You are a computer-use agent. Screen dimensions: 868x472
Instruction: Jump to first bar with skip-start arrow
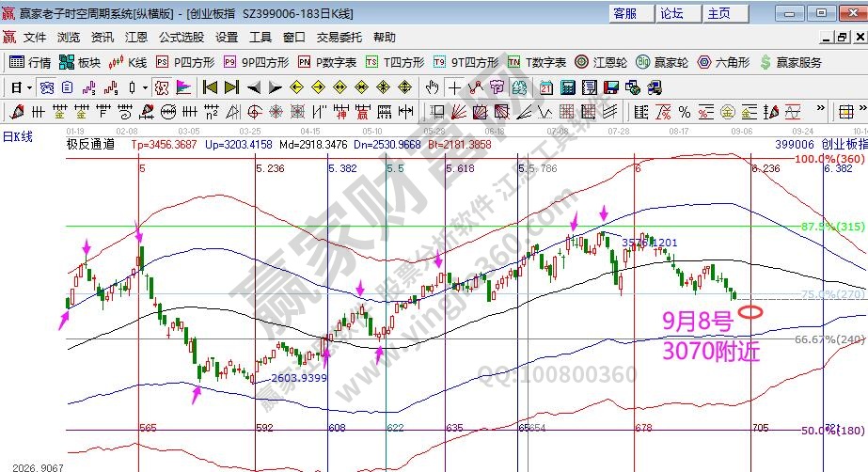click(x=210, y=87)
